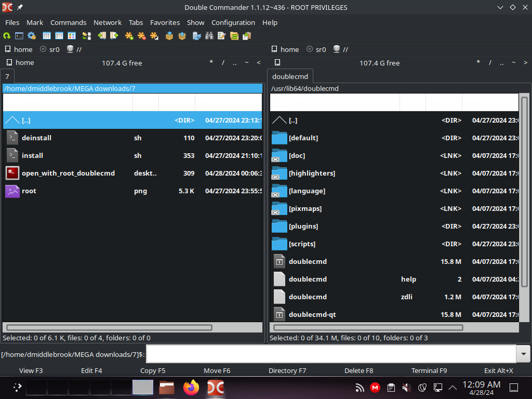Click the muted volume tray icon
The height and width of the screenshot is (399, 532).
pos(406,388)
